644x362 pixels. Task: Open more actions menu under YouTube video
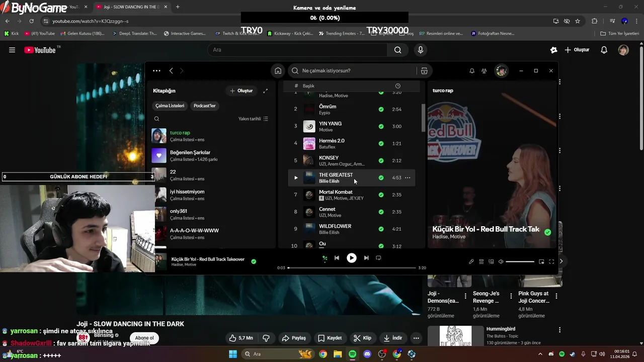pos(416,338)
